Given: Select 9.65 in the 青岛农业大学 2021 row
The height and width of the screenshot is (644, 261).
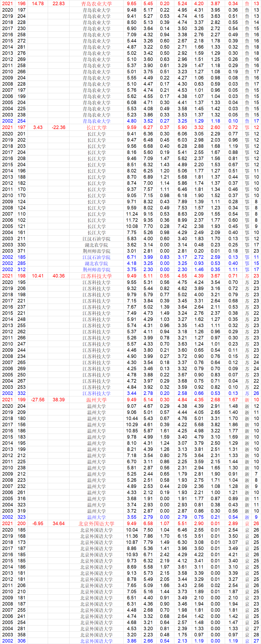Looking at the screenshot, I should click(x=132, y=4).
